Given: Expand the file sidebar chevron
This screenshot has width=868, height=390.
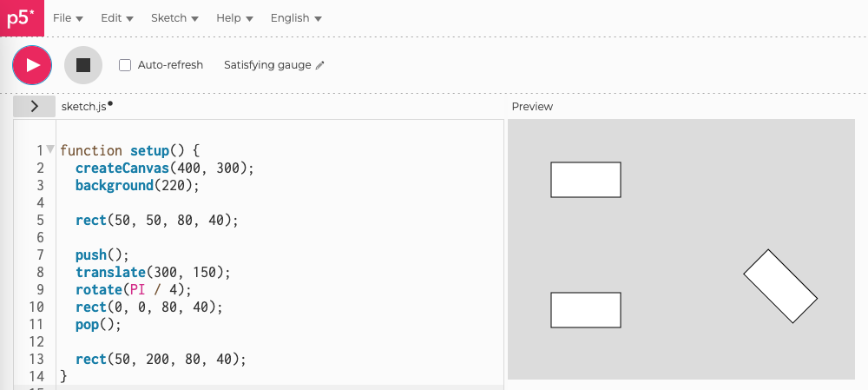Looking at the screenshot, I should click(x=34, y=106).
